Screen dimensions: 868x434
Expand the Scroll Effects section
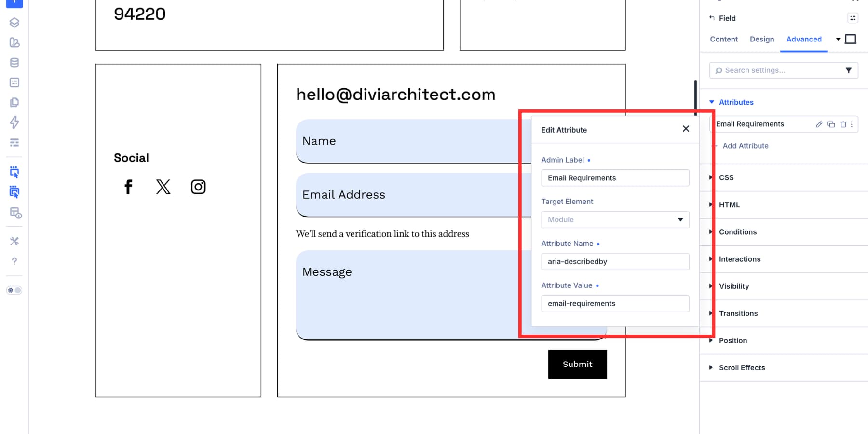(784, 367)
